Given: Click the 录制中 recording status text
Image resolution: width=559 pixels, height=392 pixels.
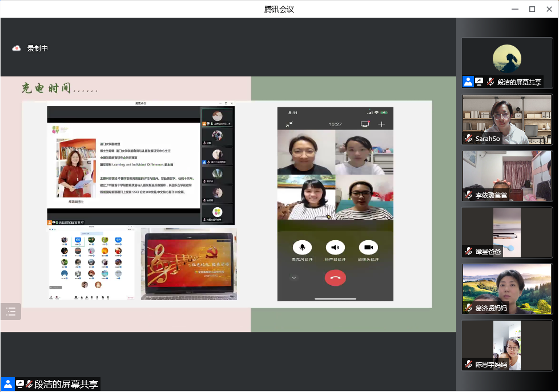Looking at the screenshot, I should click(x=38, y=48).
